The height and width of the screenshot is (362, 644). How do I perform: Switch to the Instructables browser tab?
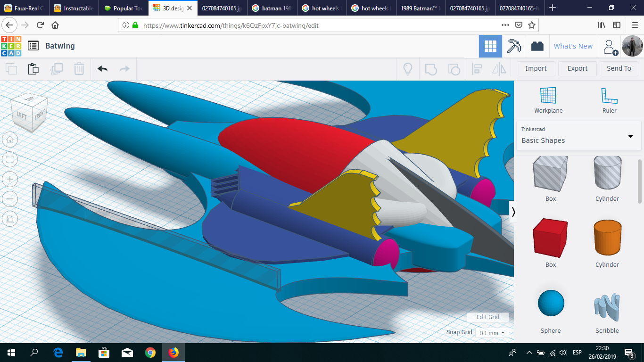pyautogui.click(x=74, y=8)
